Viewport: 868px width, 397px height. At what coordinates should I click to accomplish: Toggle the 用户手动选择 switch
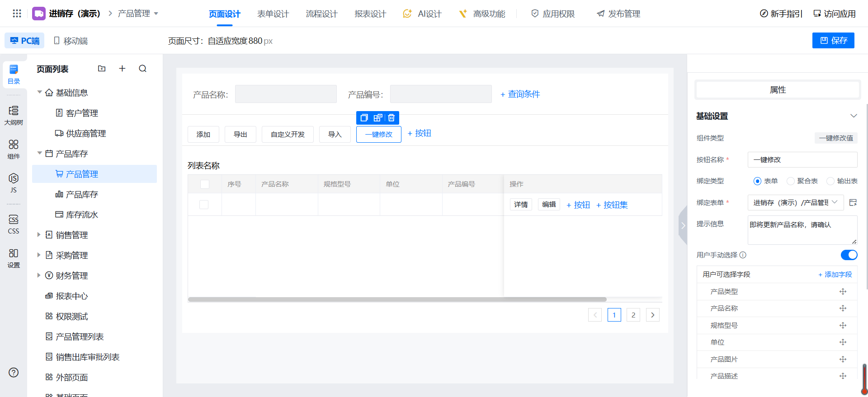(849, 255)
